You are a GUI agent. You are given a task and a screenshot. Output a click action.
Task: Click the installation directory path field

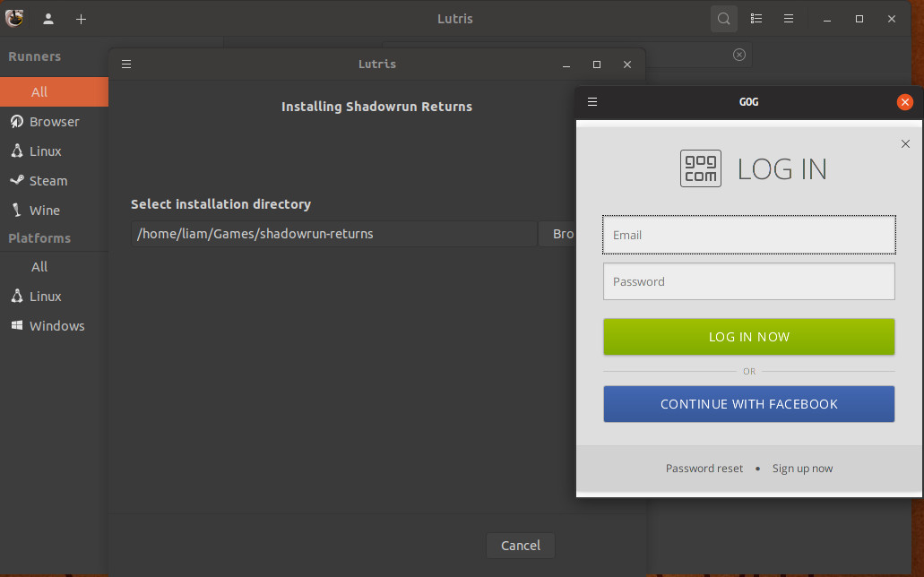pyautogui.click(x=334, y=234)
